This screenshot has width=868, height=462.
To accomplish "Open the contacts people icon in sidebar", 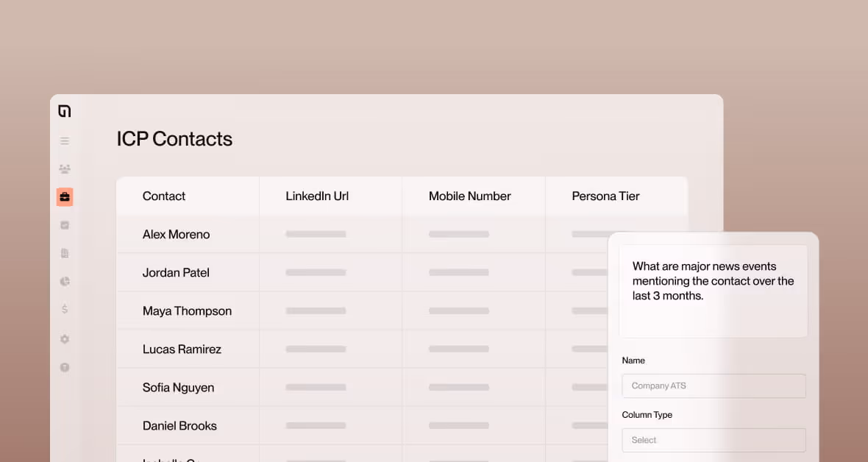I will click(x=65, y=168).
